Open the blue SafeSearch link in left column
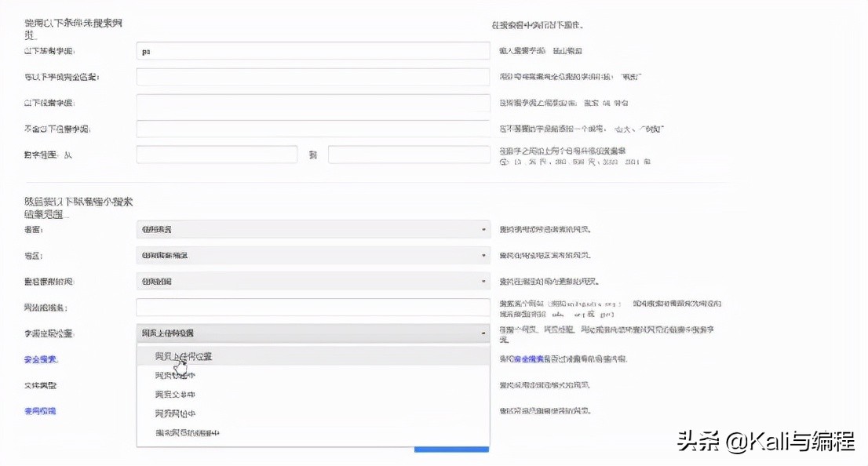The height and width of the screenshot is (466, 868). coord(40,360)
